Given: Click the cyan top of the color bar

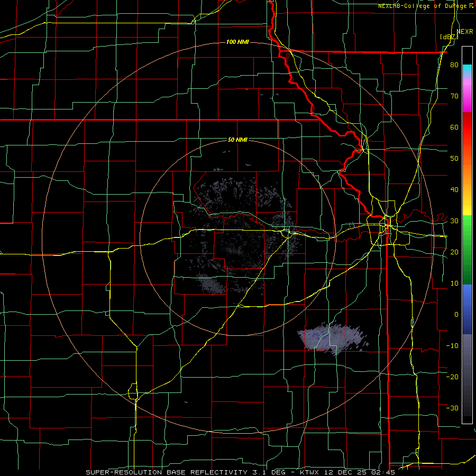Looking at the screenshot, I should [467, 69].
